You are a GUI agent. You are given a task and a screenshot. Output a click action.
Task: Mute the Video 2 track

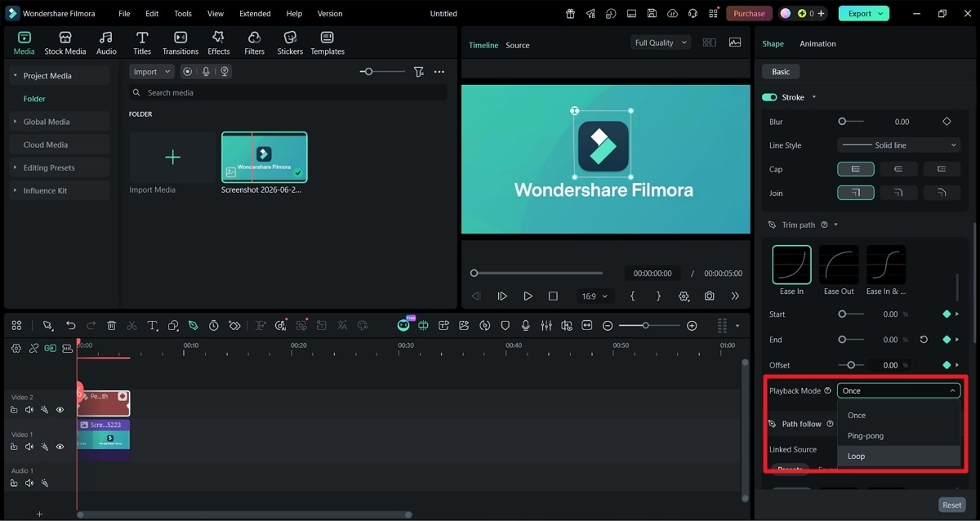coord(29,410)
